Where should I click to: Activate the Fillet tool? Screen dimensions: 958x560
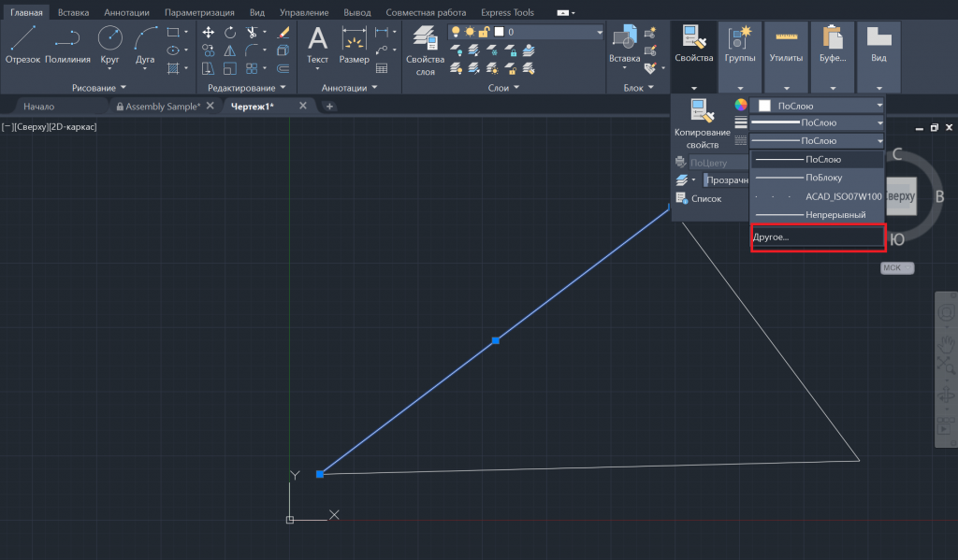point(252,50)
